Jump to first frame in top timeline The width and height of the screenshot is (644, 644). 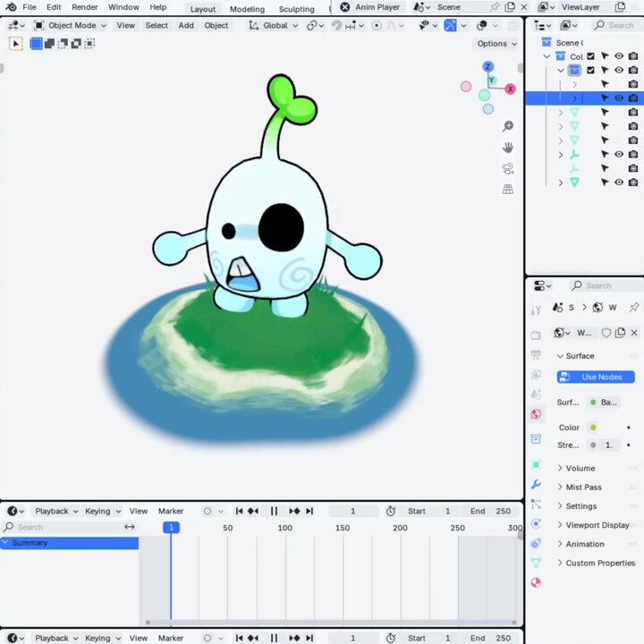pyautogui.click(x=239, y=511)
